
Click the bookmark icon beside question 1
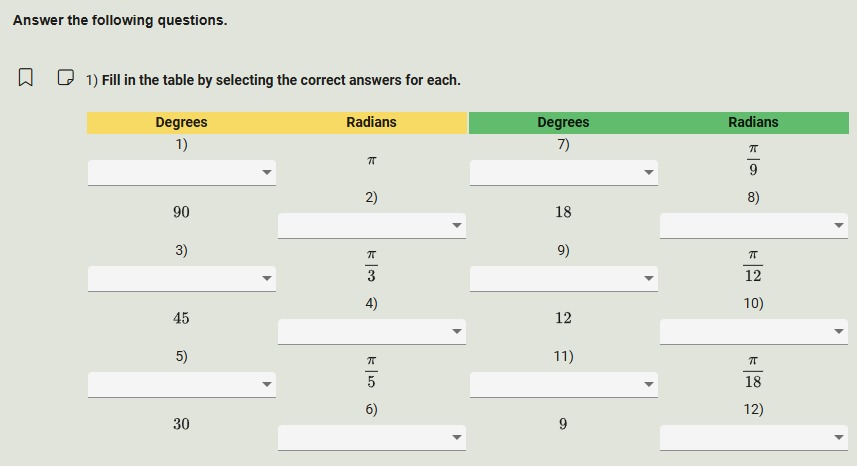click(26, 77)
